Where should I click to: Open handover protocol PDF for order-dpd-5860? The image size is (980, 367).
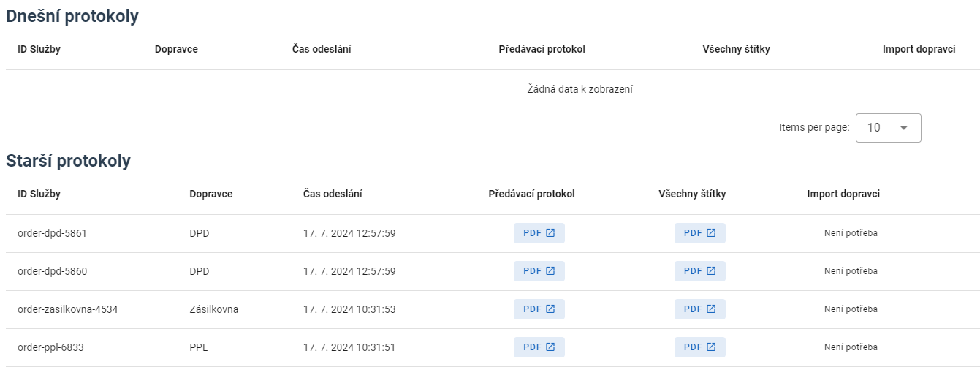click(539, 271)
